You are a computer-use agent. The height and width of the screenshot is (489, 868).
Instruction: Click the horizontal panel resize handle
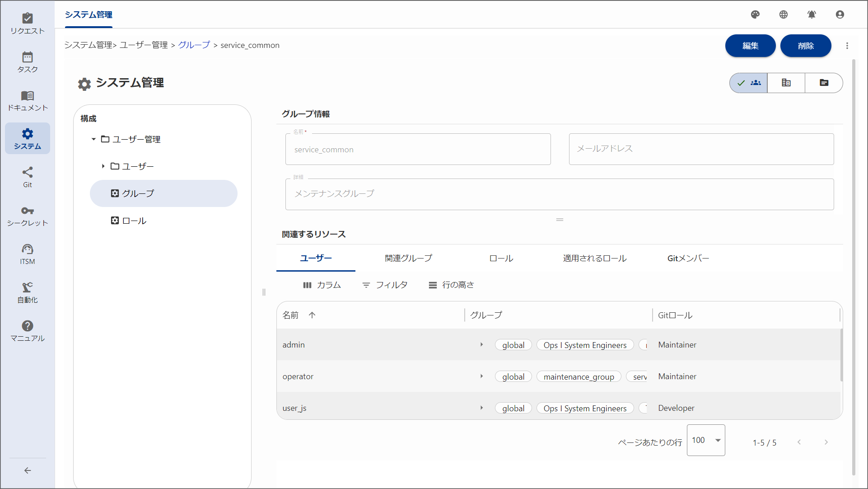[x=560, y=220]
